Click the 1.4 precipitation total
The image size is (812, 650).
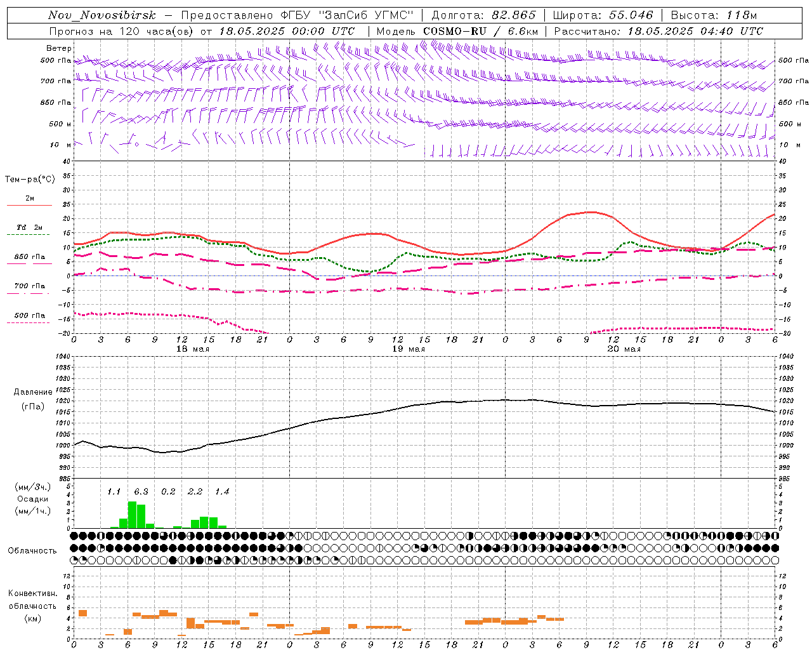[222, 492]
